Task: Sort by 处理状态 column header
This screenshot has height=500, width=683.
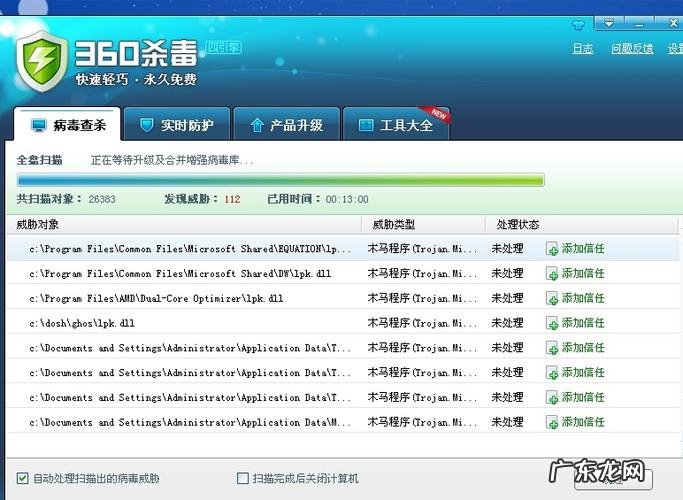Action: click(x=518, y=225)
